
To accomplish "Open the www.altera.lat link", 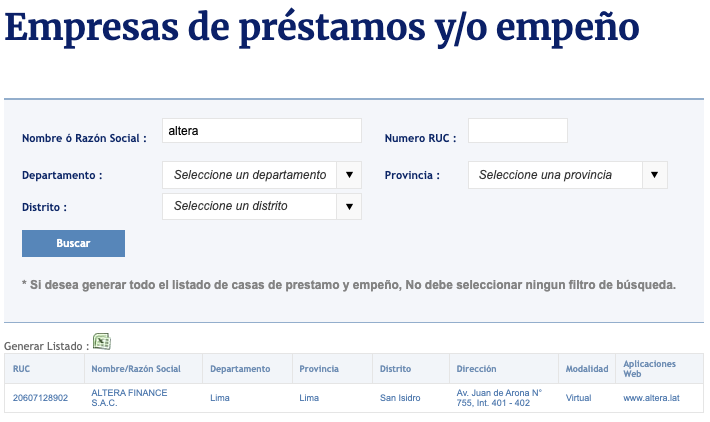I will tap(651, 398).
